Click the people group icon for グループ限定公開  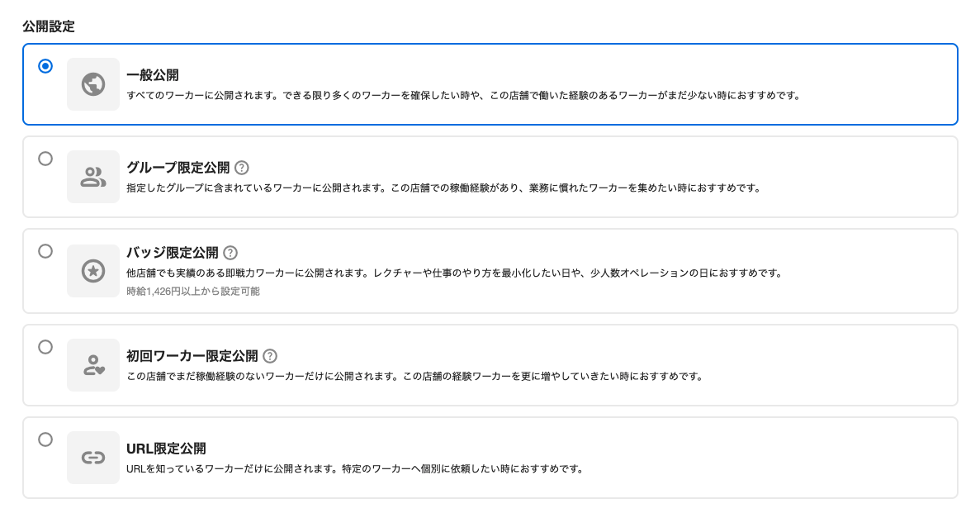(93, 177)
